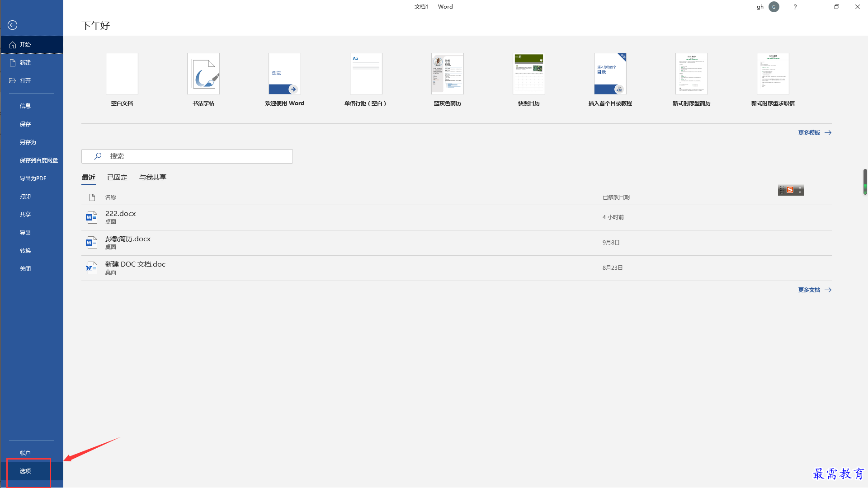This screenshot has width=868, height=488.
Task: Go back using the circular back arrow
Action: click(13, 25)
